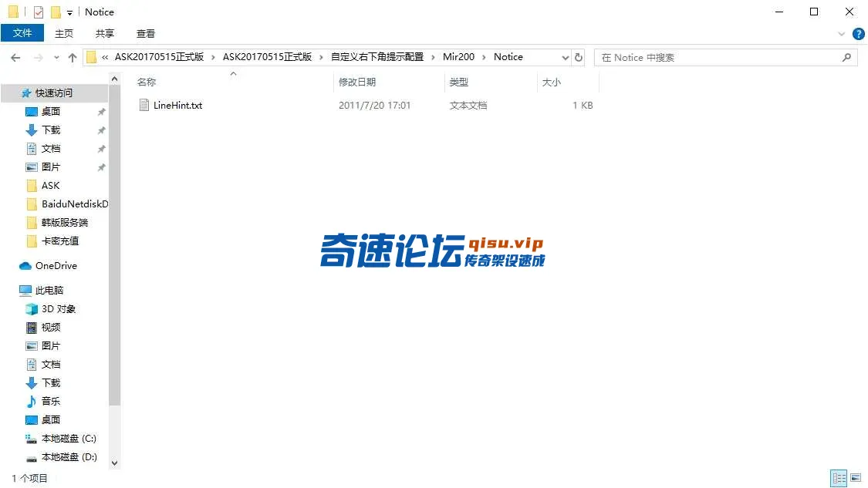Open the 卡密充值 folder in sidebar
This screenshot has width=868, height=488.
59,241
